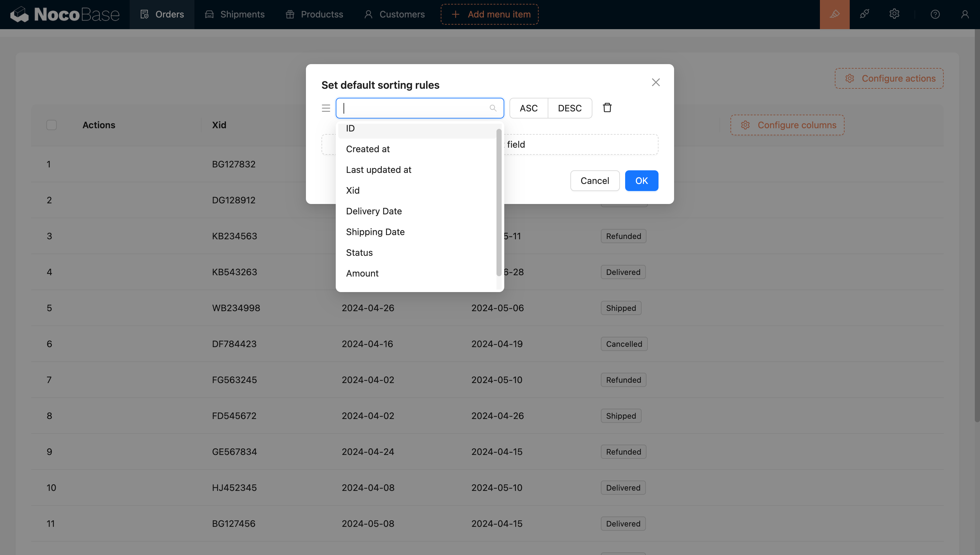Image resolution: width=980 pixels, height=555 pixels.
Task: Tick the select-all rows checkbox
Action: click(x=52, y=125)
